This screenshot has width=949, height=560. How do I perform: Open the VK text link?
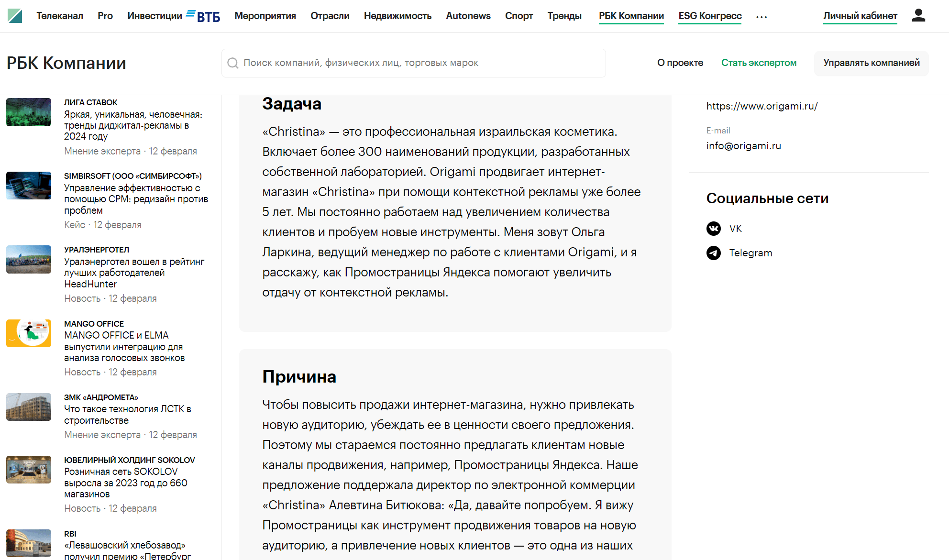(736, 229)
